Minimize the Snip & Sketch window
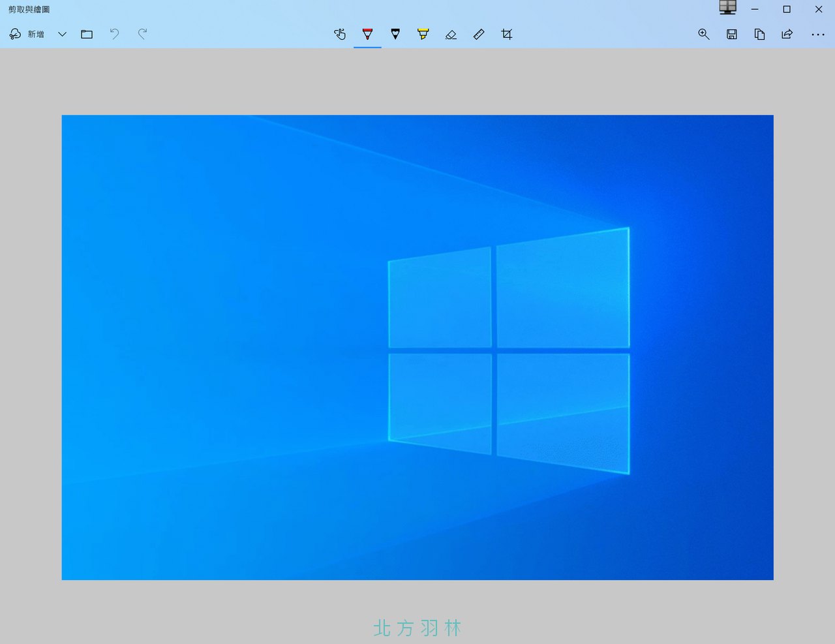 [755, 9]
